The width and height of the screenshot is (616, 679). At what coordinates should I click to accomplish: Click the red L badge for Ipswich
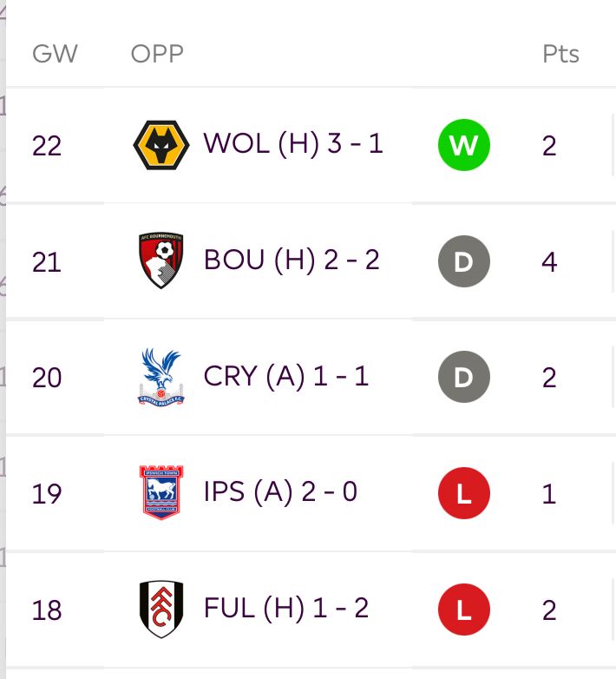(463, 493)
